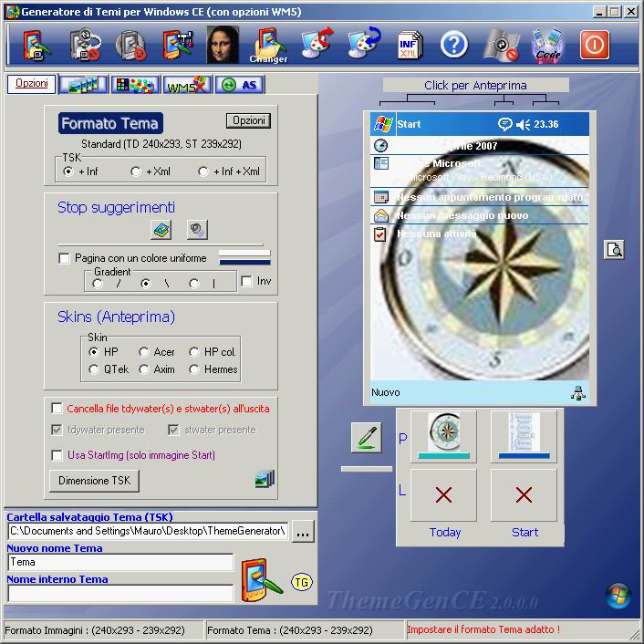Click the preview magnifier icon beside phone
This screenshot has width=644, height=644.
coord(614,249)
